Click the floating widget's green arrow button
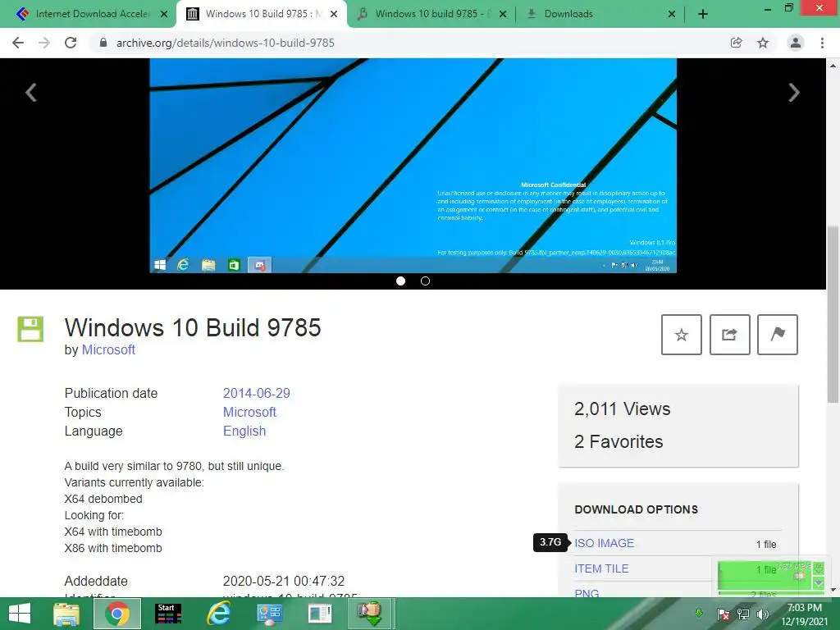Image resolution: width=840 pixels, height=630 pixels. coord(819,568)
